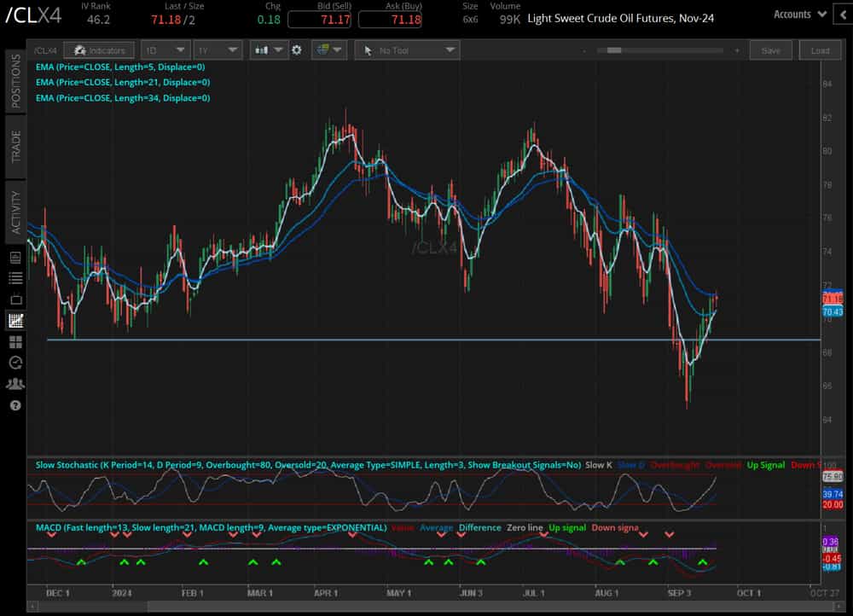Open the 1Y range dropdown
853x616 pixels.
click(218, 49)
